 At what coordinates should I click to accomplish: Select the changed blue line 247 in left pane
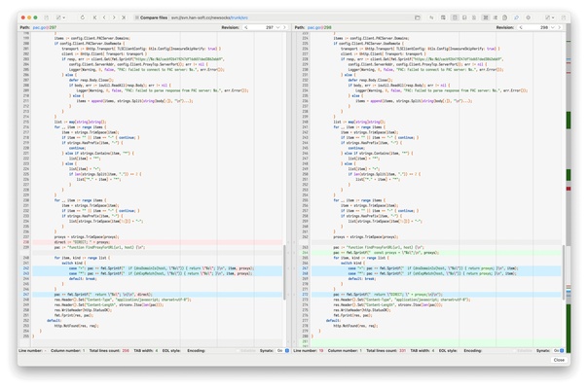point(157,295)
